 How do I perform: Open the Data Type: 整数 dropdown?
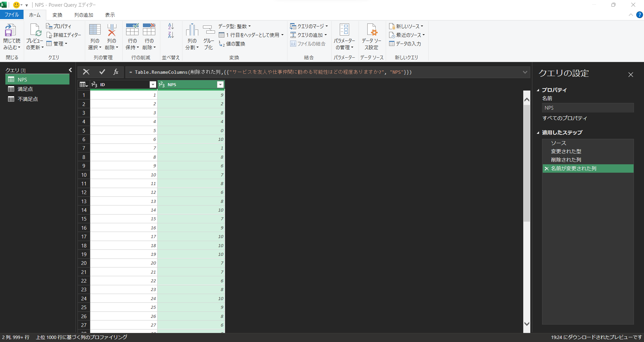[234, 26]
